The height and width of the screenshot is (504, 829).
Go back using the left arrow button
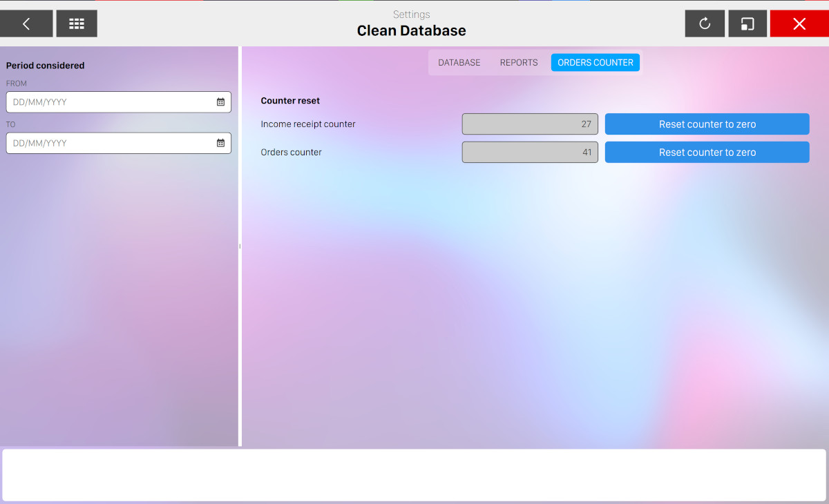click(x=26, y=23)
